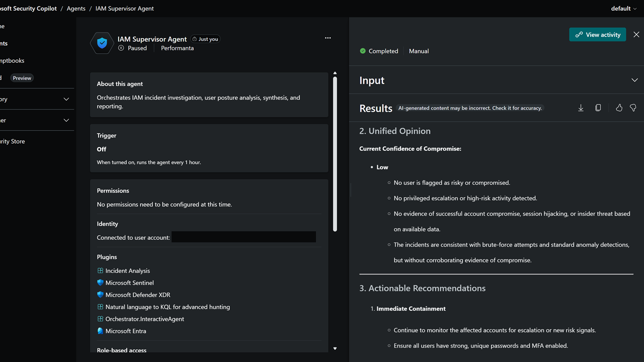Image resolution: width=644 pixels, height=362 pixels.
Task: Open Security Store in the sidebar
Action: pos(12,142)
